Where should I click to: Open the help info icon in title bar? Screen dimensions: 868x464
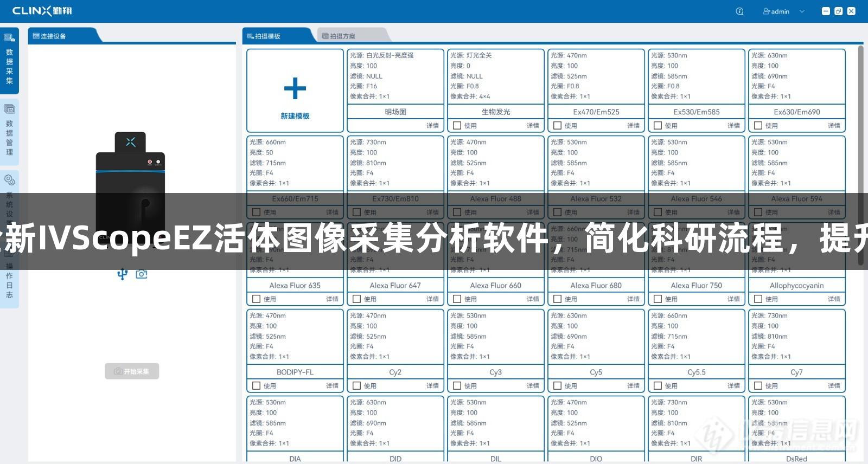coord(739,11)
